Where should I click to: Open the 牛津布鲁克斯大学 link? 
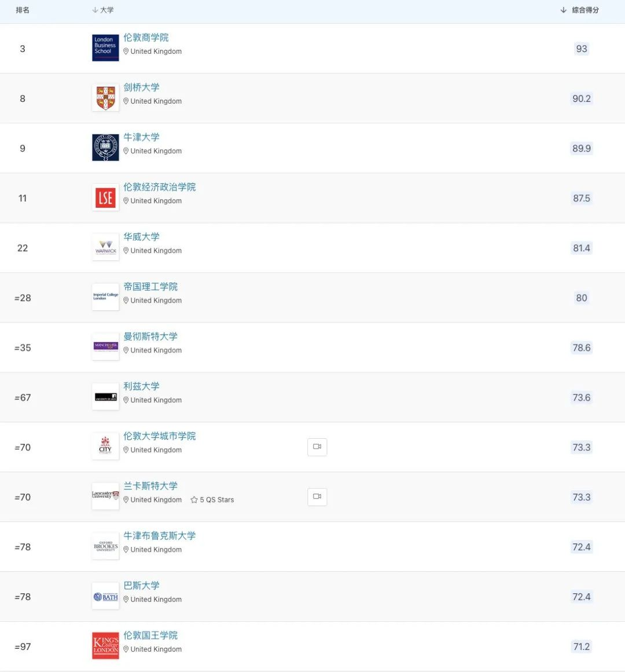click(x=159, y=535)
